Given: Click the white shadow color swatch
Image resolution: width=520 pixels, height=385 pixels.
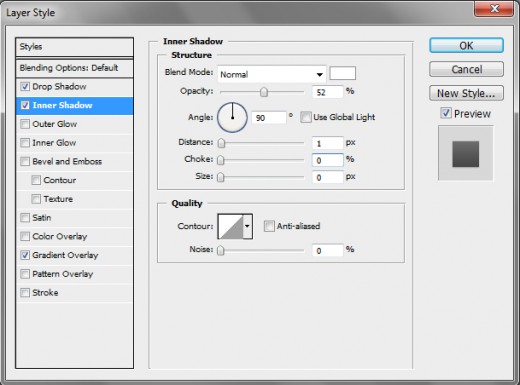Looking at the screenshot, I should (x=343, y=73).
